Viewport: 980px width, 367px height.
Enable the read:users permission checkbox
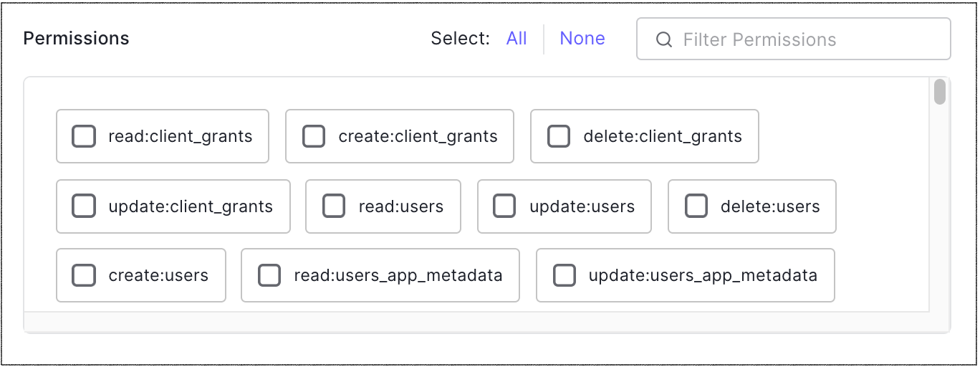(334, 206)
